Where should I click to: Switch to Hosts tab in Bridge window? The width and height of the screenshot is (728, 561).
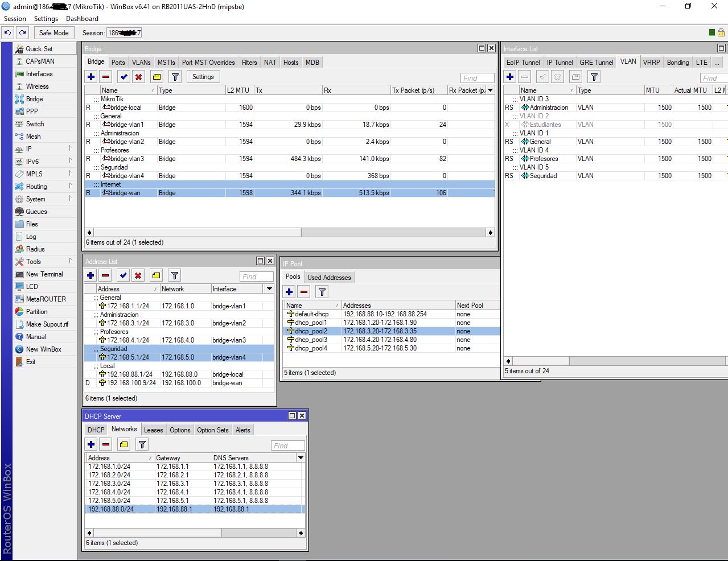(x=291, y=63)
